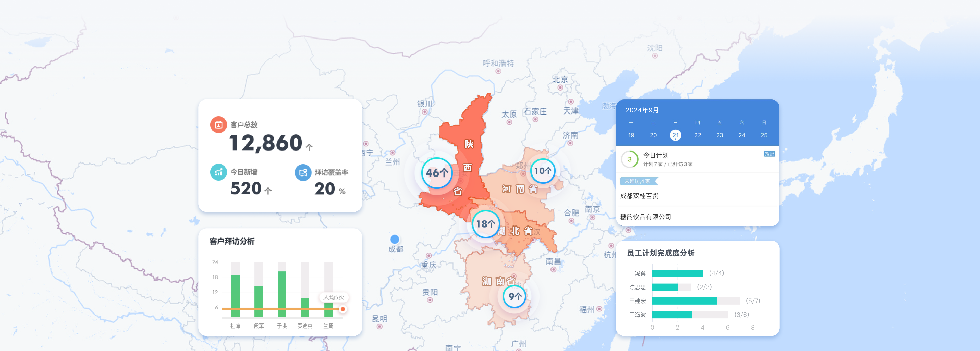980x351 pixels.
Task: Click the 指派 assign tag
Action: tap(769, 154)
